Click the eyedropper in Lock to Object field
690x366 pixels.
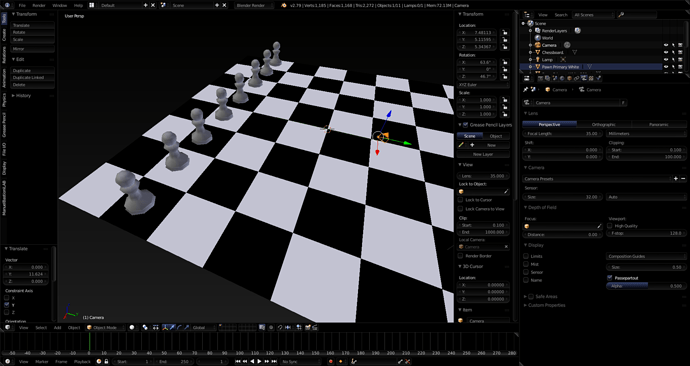[x=506, y=191]
